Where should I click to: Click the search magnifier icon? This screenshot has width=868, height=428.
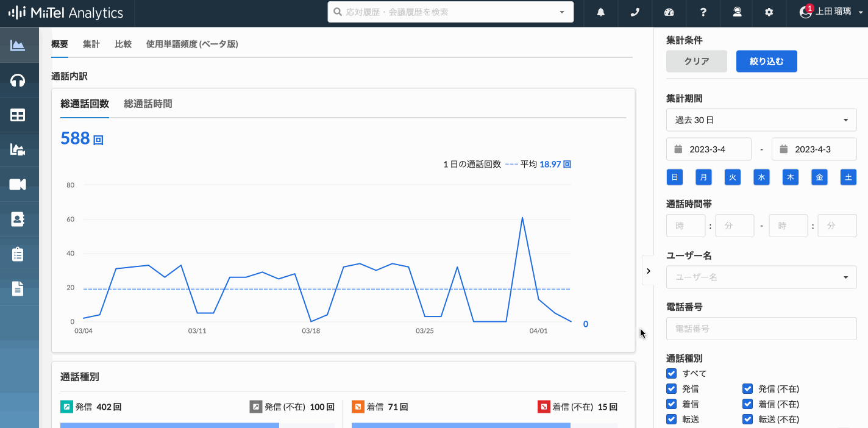(338, 12)
